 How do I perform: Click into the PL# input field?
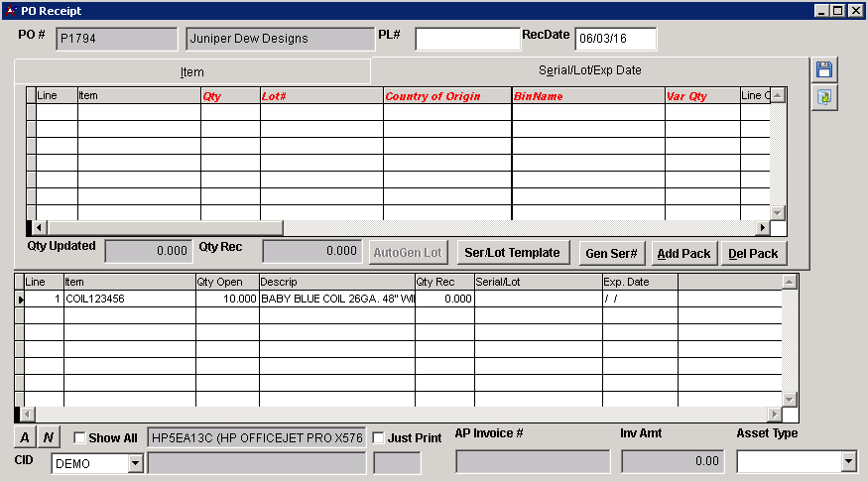466,39
